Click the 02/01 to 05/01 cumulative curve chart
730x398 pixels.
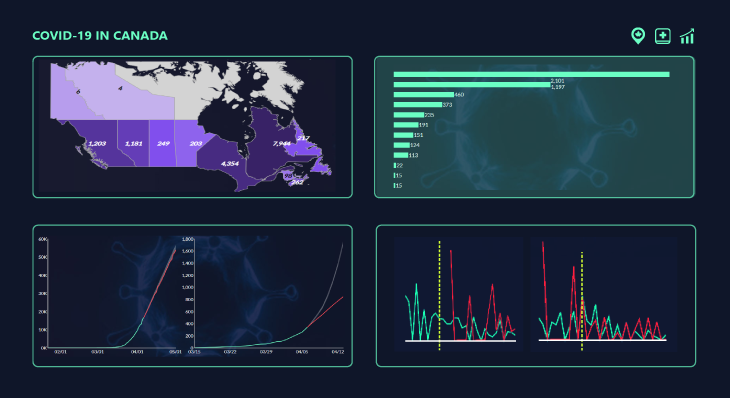click(x=111, y=296)
